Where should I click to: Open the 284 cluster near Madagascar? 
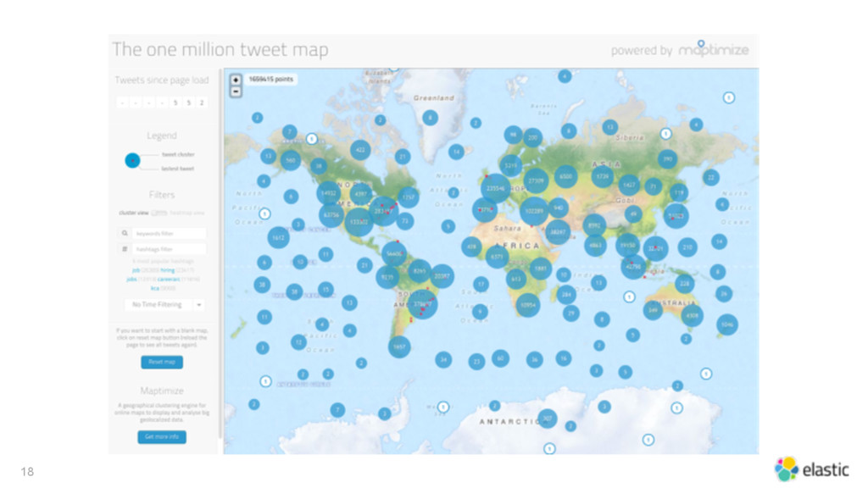(566, 294)
